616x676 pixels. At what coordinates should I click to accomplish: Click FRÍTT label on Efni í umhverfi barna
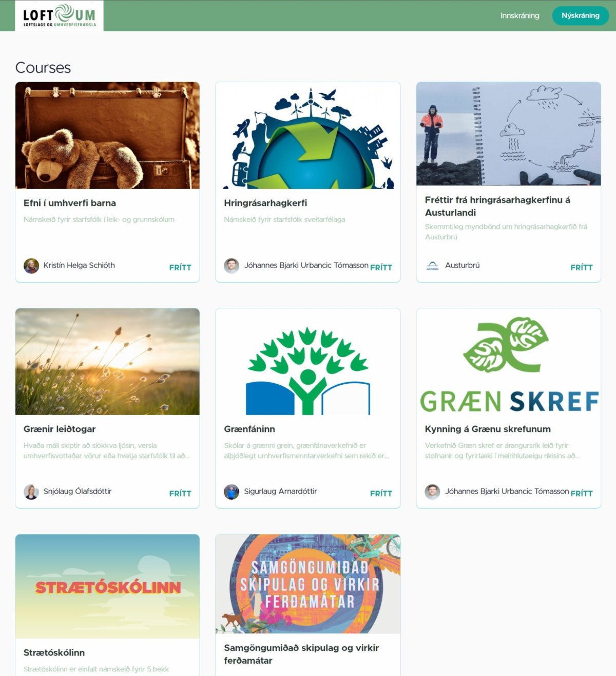click(180, 268)
